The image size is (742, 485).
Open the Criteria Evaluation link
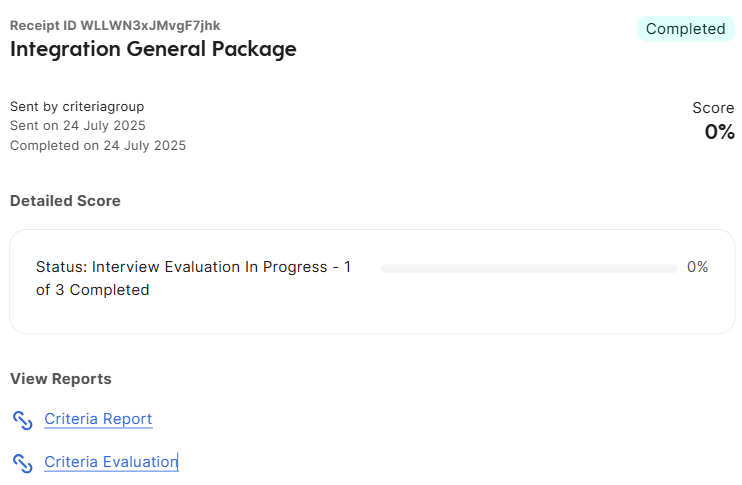point(111,462)
